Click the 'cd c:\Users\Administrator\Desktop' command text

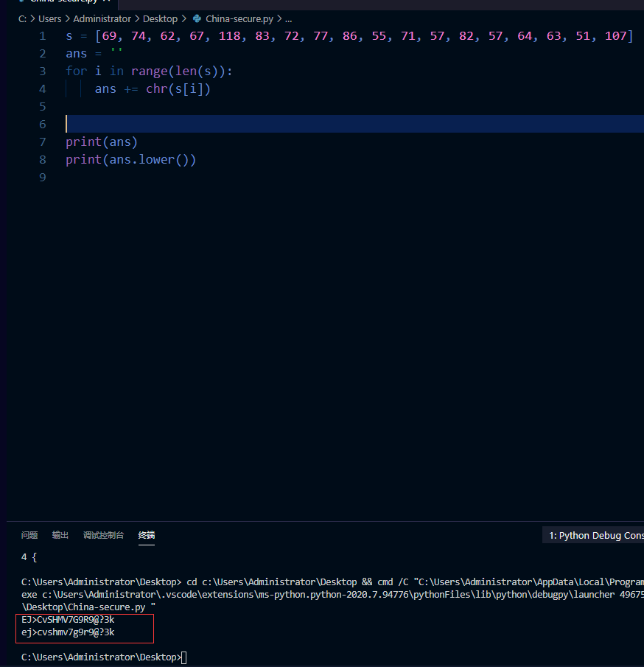tap(272, 582)
